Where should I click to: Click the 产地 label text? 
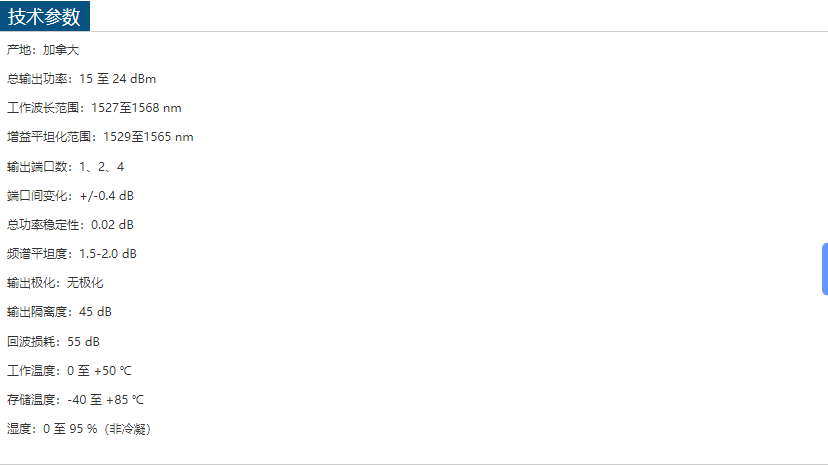pos(19,49)
